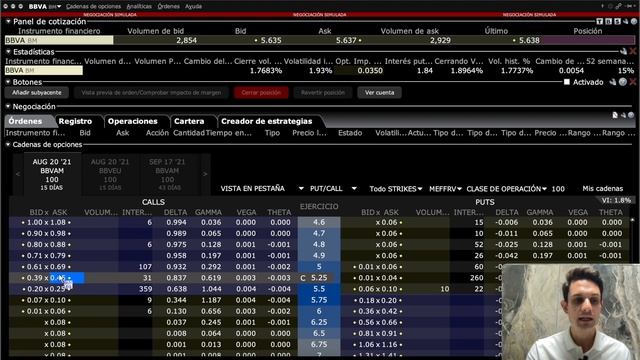The image size is (640, 360).
Task: Select the 5.5 strike in EJERCICIO column
Action: (319, 289)
